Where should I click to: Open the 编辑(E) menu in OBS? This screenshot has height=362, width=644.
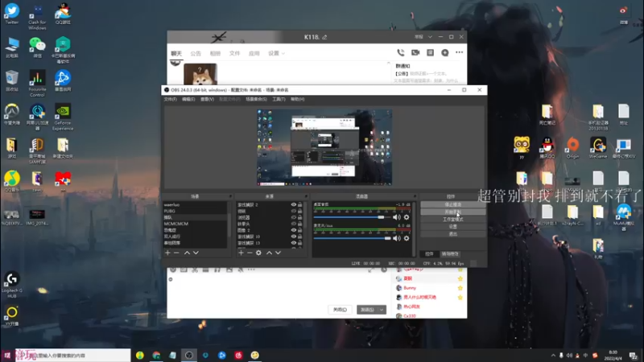188,99
